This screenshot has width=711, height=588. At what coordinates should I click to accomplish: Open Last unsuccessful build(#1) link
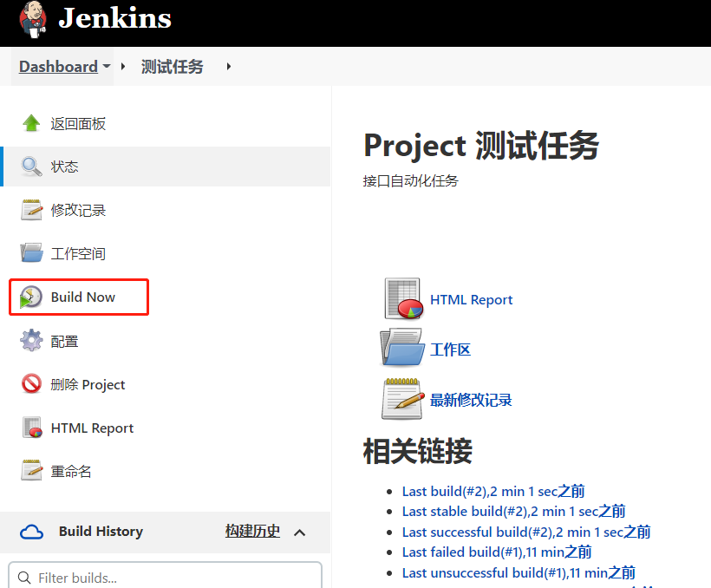pos(519,572)
